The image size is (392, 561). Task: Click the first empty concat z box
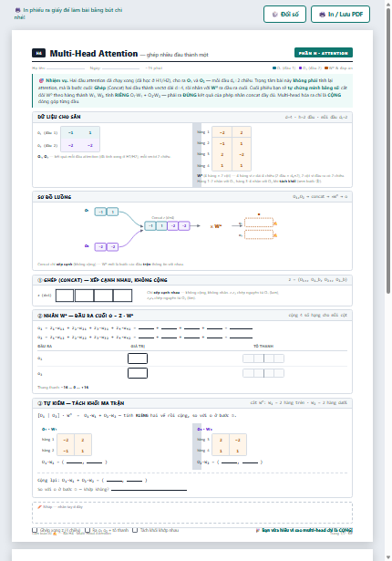coord(65,296)
